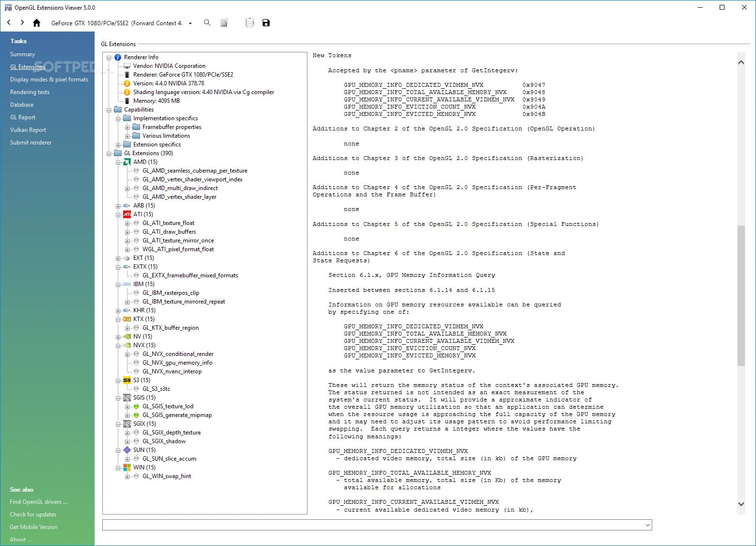Expand the NV (15) extension group

point(118,337)
